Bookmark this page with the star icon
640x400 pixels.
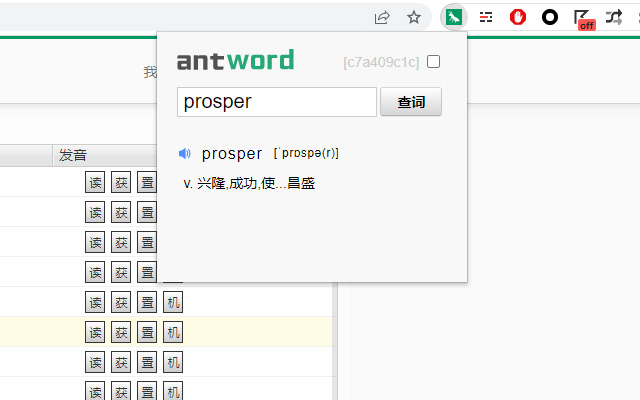pos(414,18)
